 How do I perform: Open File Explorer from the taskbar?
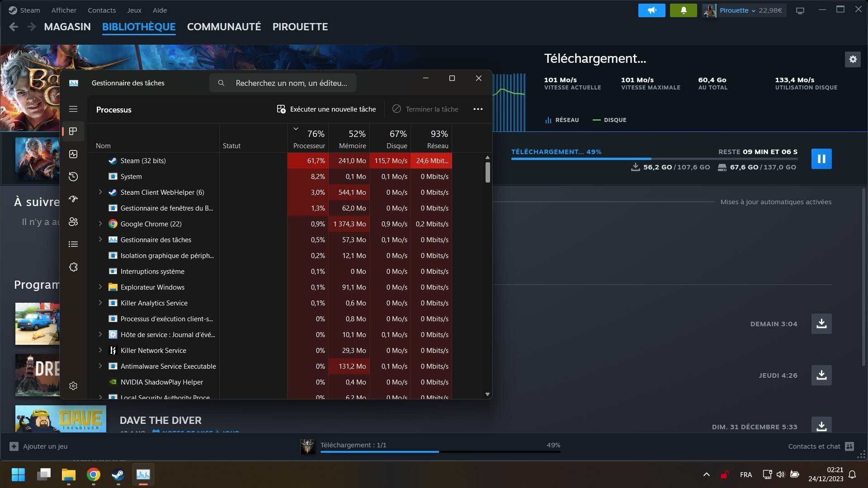pyautogui.click(x=68, y=474)
